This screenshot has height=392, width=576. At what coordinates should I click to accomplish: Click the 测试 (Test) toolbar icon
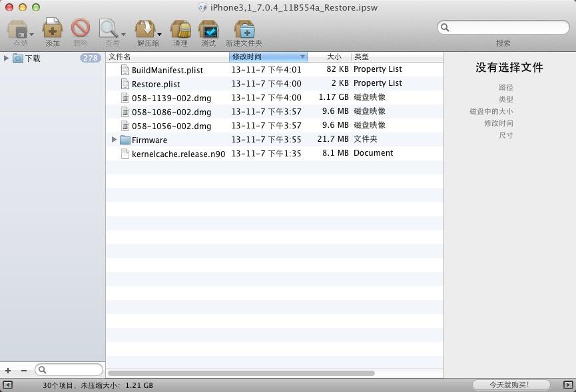point(208,29)
